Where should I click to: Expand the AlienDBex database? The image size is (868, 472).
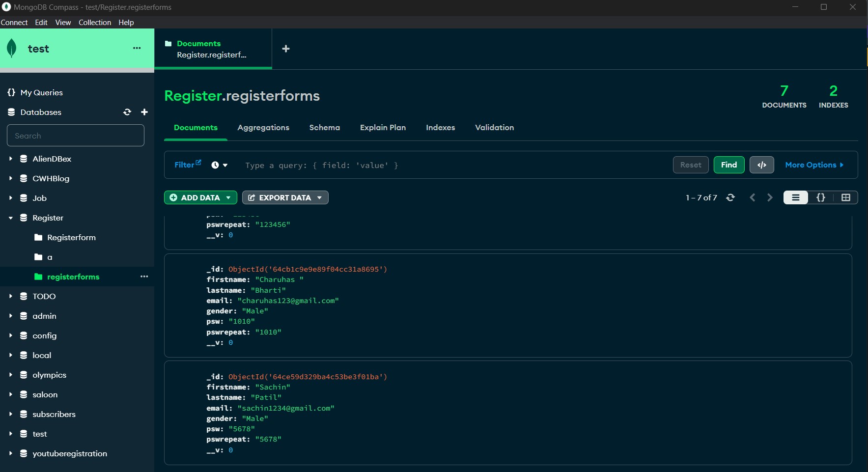10,159
